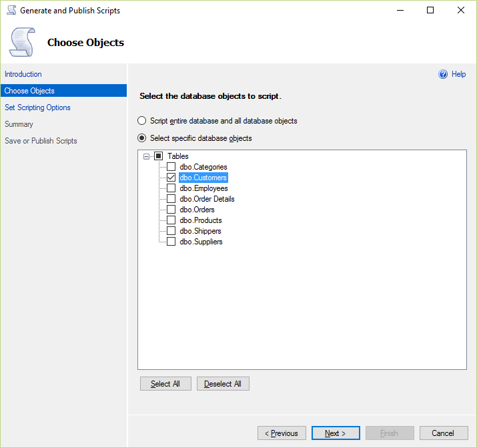This screenshot has width=477, height=448.
Task: Toggle the Tables parent checkbox
Action: [159, 156]
